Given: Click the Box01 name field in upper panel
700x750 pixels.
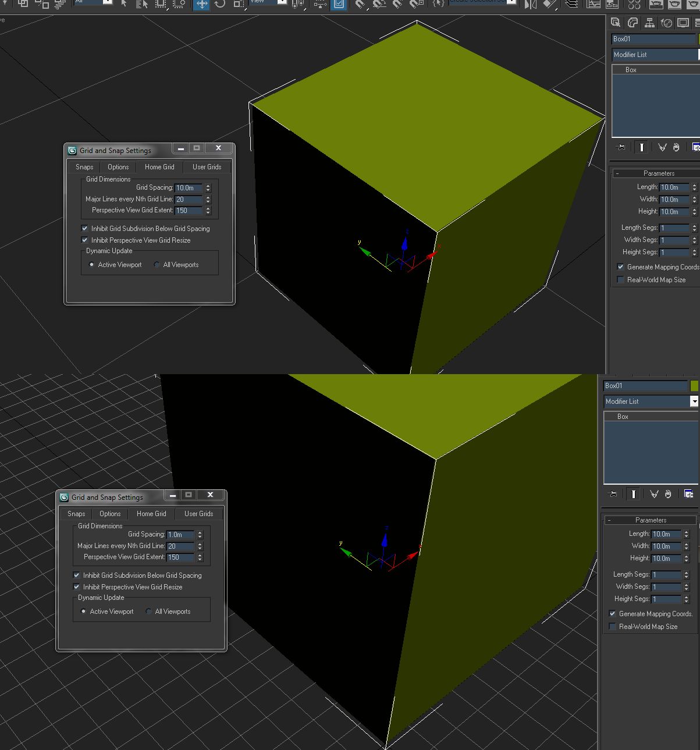Looking at the screenshot, I should click(653, 39).
